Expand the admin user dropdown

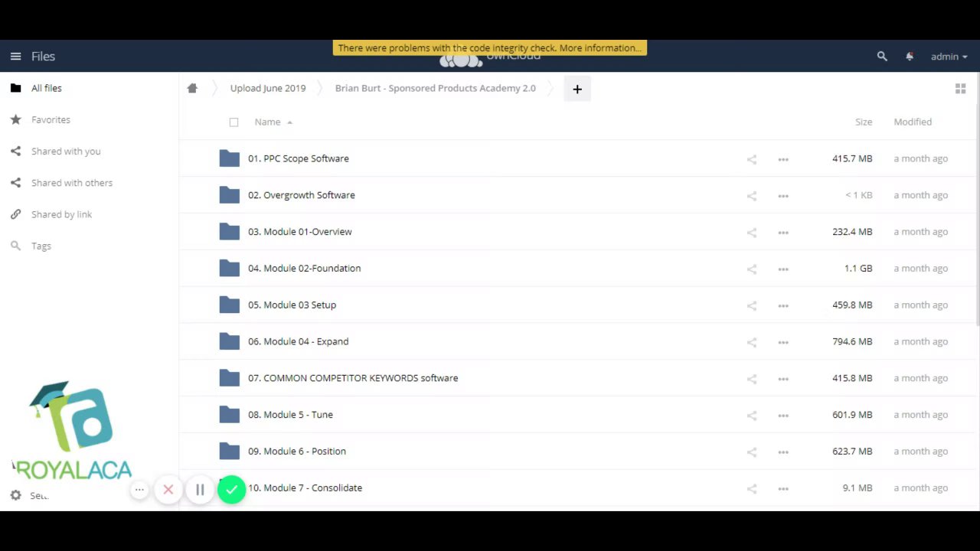pyautogui.click(x=949, y=57)
